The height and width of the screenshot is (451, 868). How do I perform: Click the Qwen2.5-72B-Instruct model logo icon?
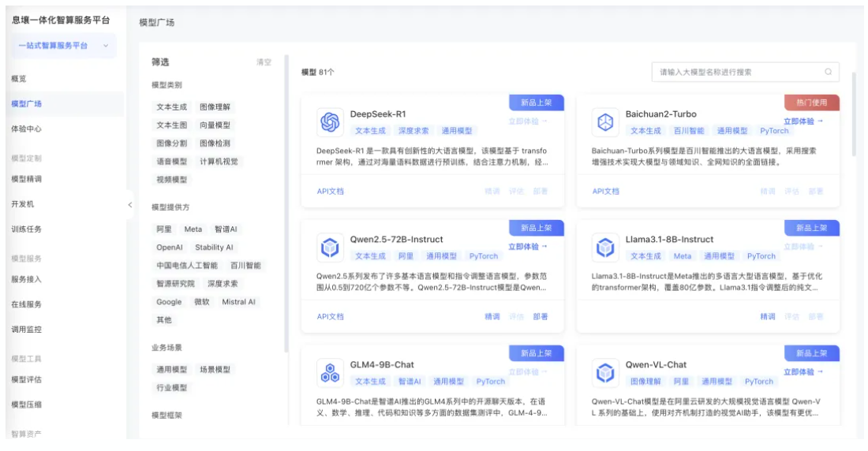click(330, 248)
